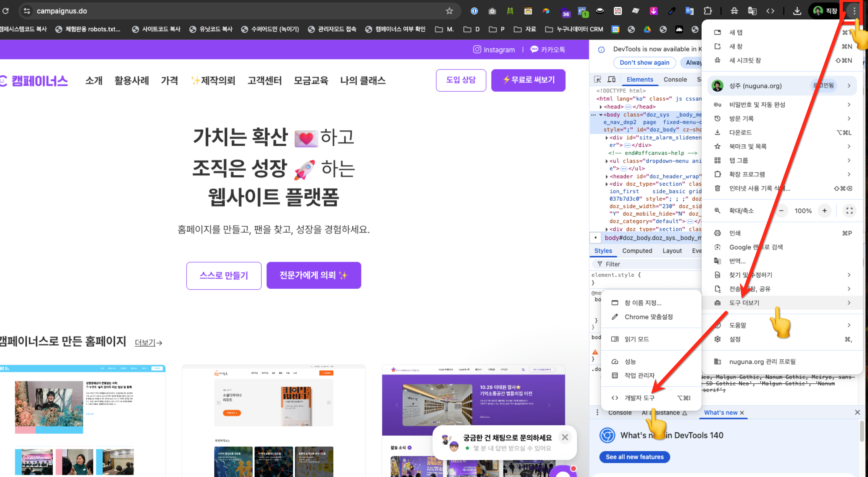This screenshot has width=868, height=477.
Task: Click the downloads icon in toolbar
Action: (797, 11)
